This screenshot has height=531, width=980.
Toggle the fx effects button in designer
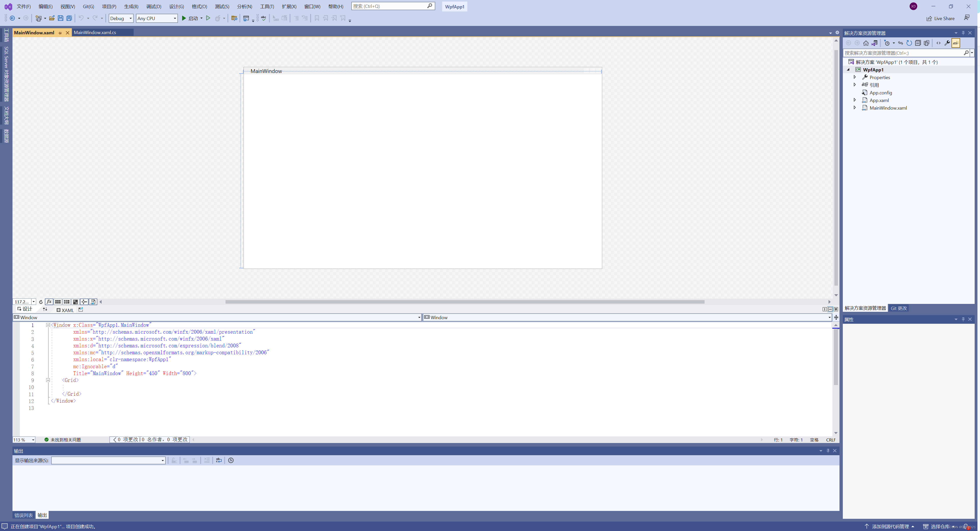pyautogui.click(x=49, y=302)
